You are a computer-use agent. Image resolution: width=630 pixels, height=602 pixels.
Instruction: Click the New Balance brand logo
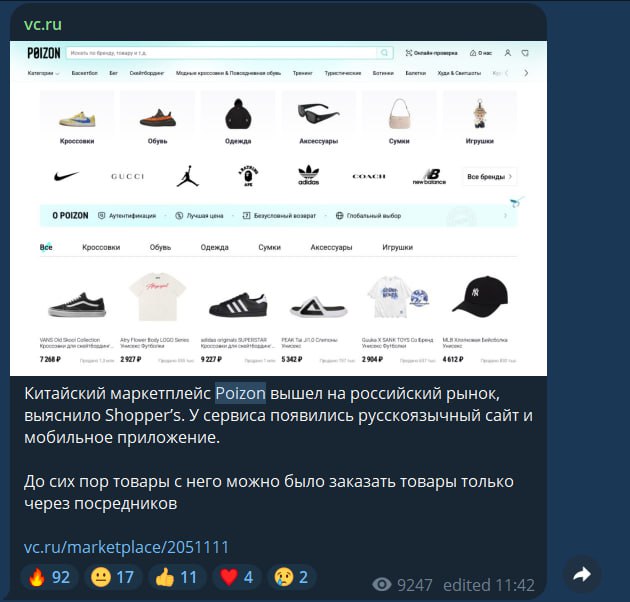(x=429, y=176)
